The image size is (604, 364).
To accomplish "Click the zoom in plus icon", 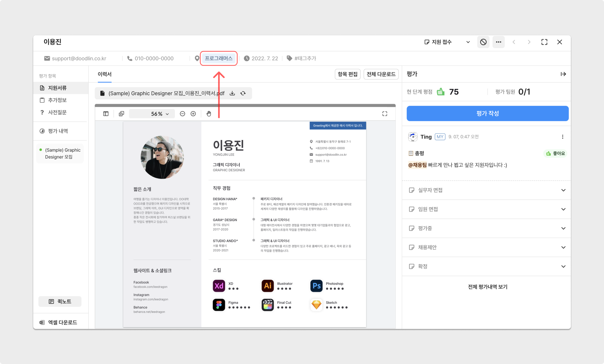I will coord(193,114).
